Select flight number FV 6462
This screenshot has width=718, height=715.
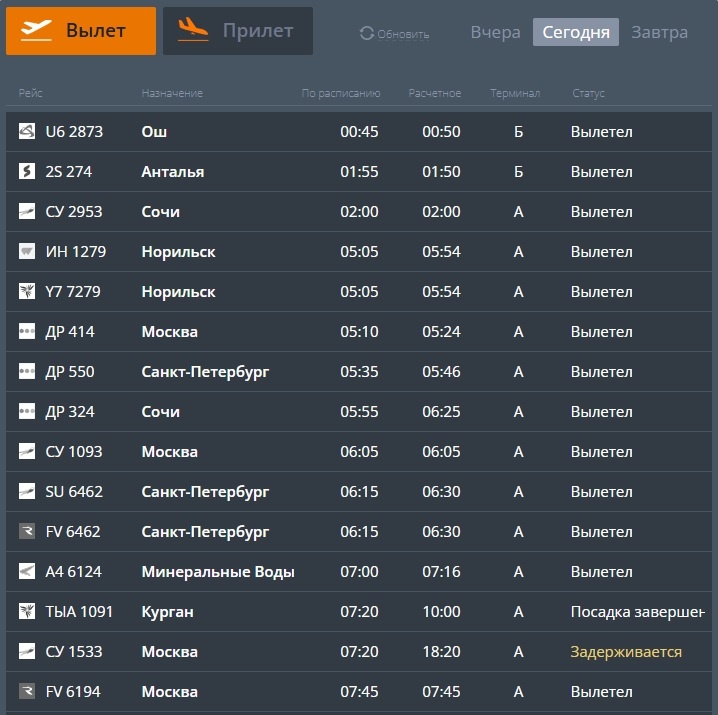point(73,532)
